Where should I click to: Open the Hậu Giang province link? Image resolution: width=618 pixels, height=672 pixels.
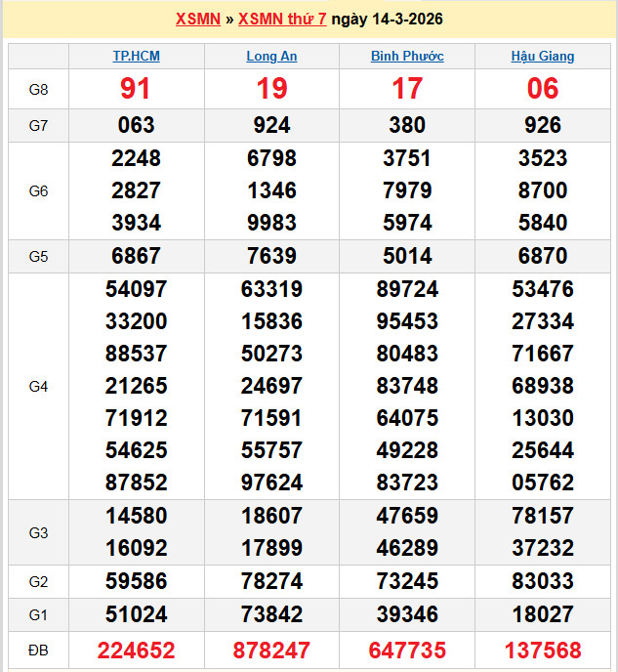point(543,57)
